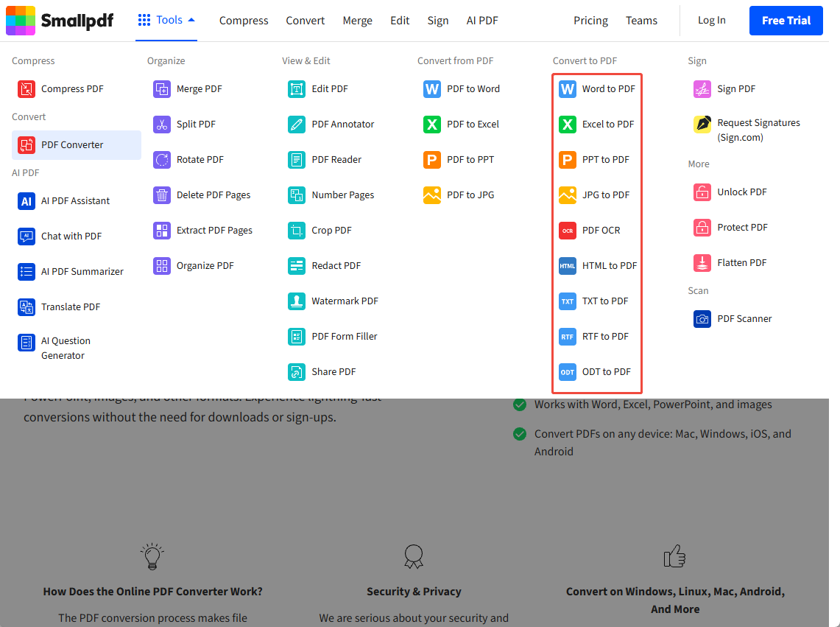Click the PDF to JPG icon
840x627 pixels.
[x=432, y=195]
